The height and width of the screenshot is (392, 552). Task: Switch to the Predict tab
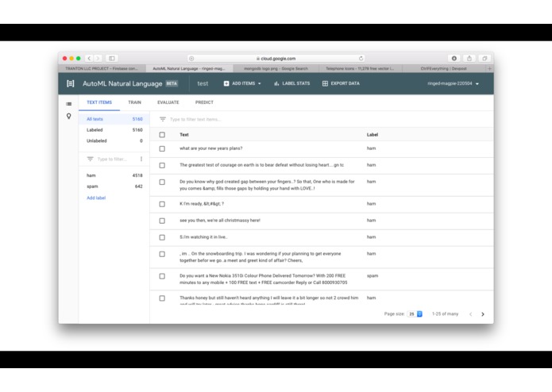click(x=204, y=102)
